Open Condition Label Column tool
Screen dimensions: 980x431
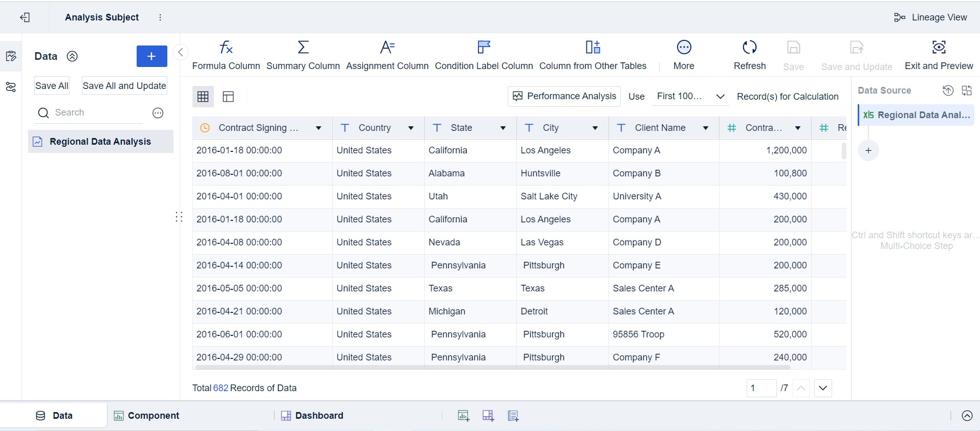[x=484, y=48]
